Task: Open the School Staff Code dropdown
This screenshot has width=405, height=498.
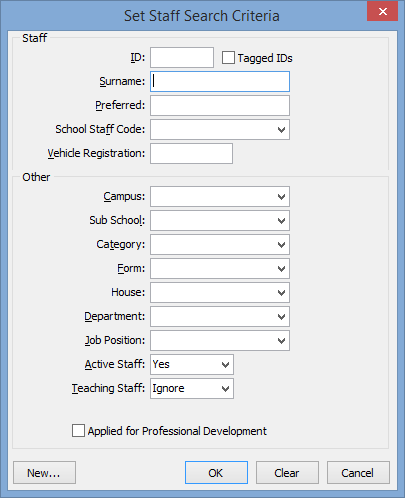Action: pyautogui.click(x=220, y=129)
